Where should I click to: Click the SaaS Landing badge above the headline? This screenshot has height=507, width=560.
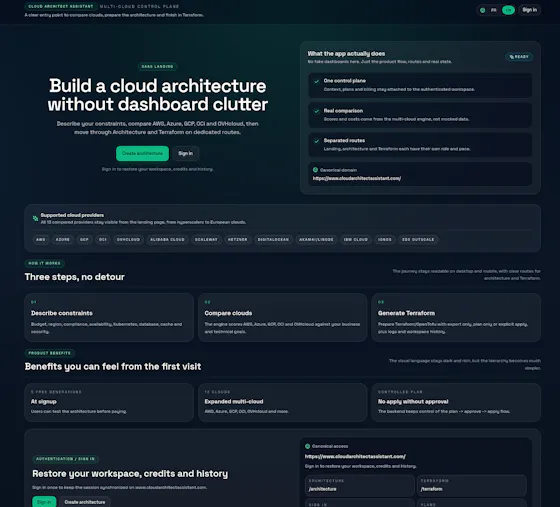157,66
